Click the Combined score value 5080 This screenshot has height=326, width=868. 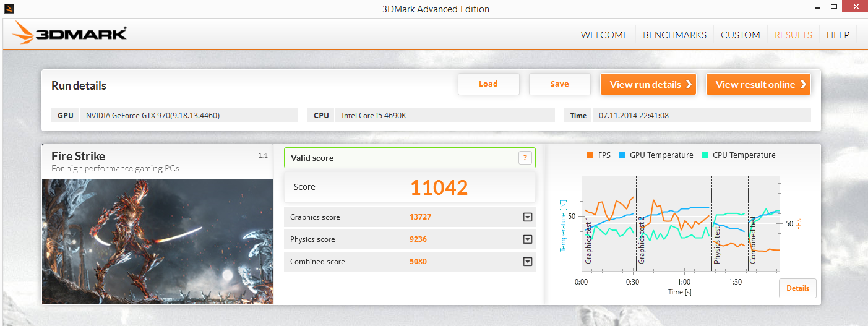tap(418, 262)
